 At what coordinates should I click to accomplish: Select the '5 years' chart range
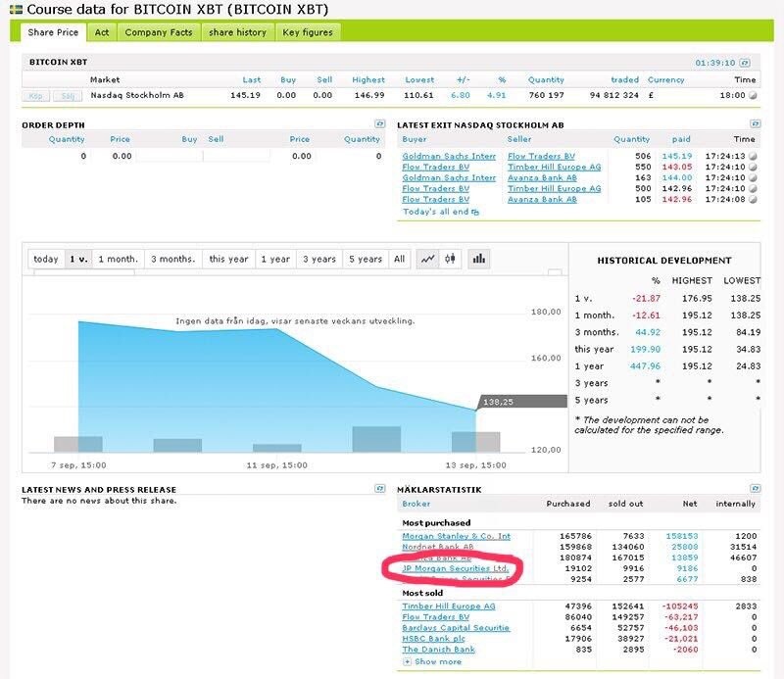pyautogui.click(x=364, y=260)
